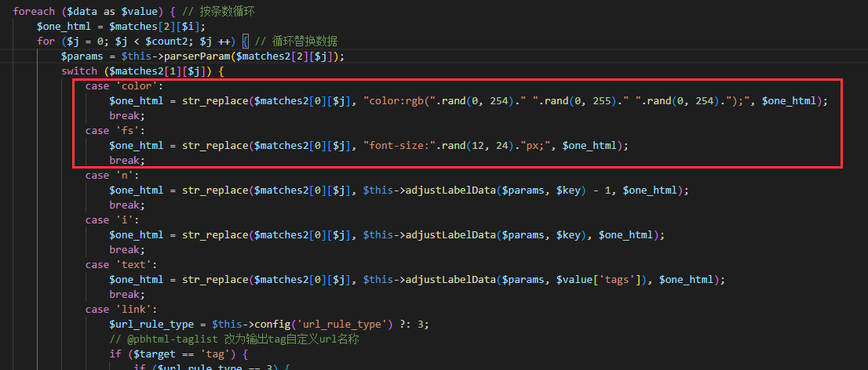Viewport: 868px width, 370px height.
Task: Click $matches2[1][$j] inside the switch parentheses
Action: (x=158, y=71)
